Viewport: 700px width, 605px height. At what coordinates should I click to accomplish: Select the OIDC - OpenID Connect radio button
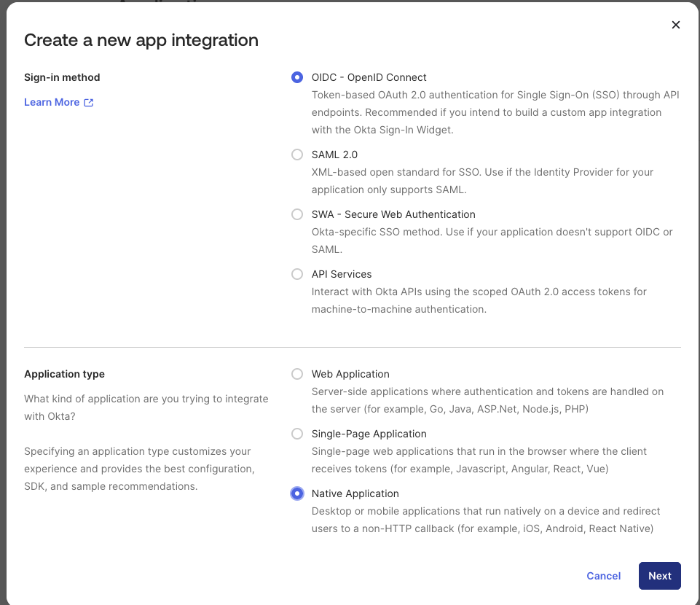[x=297, y=77]
